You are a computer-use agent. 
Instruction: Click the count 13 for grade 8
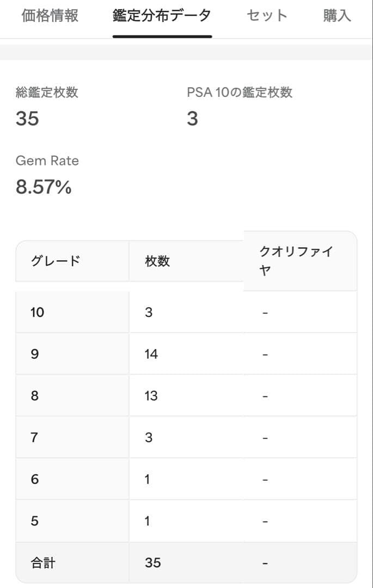(x=151, y=396)
